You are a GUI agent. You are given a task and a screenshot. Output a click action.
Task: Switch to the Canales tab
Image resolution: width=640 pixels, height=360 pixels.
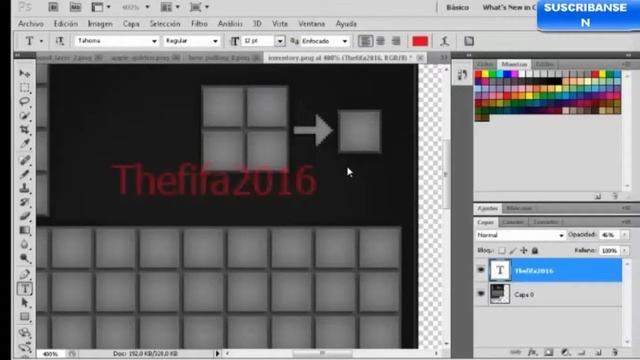[513, 222]
